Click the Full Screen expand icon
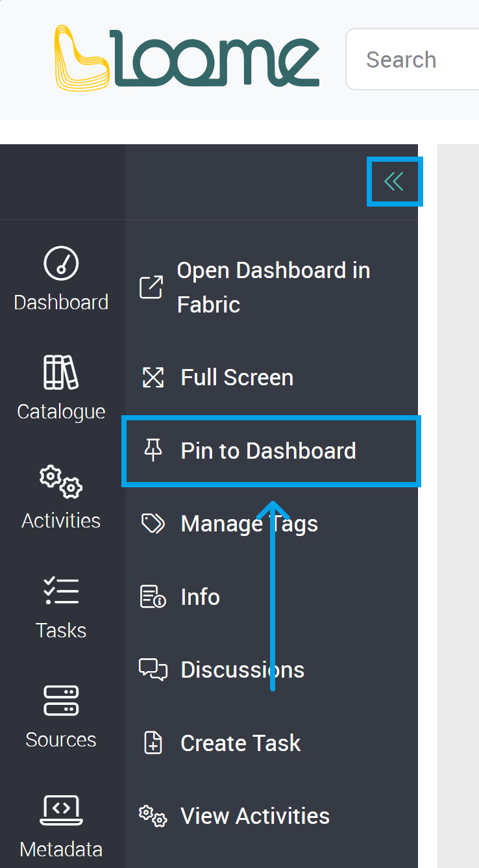Screen dimensions: 479x868 152,377
